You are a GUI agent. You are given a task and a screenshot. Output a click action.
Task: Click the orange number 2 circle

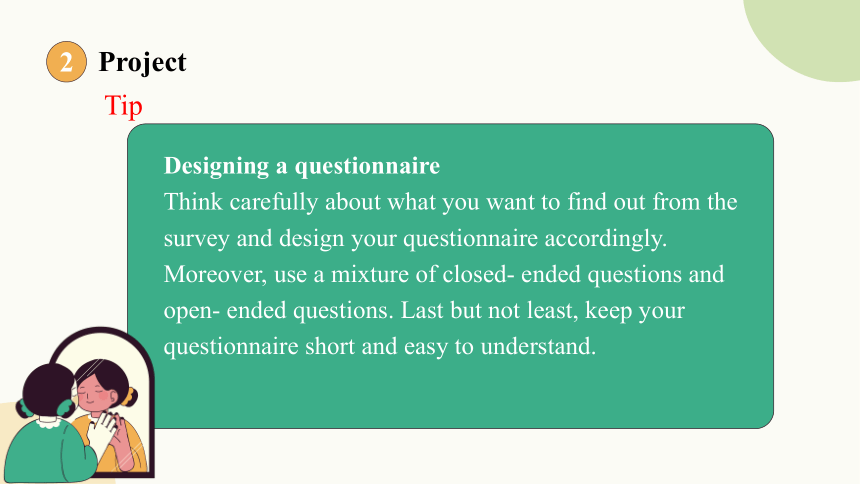[x=66, y=61]
